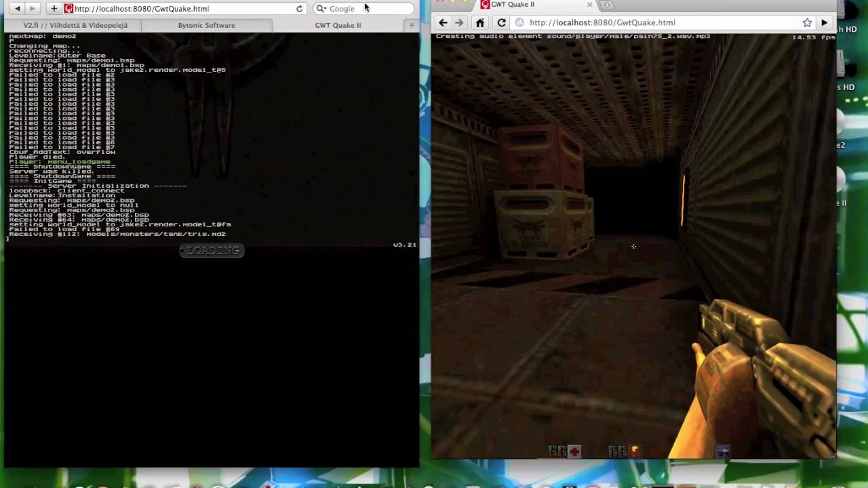Image resolution: width=868 pixels, height=488 pixels.
Task: Open a new tab in Chrome
Action: 607,5
